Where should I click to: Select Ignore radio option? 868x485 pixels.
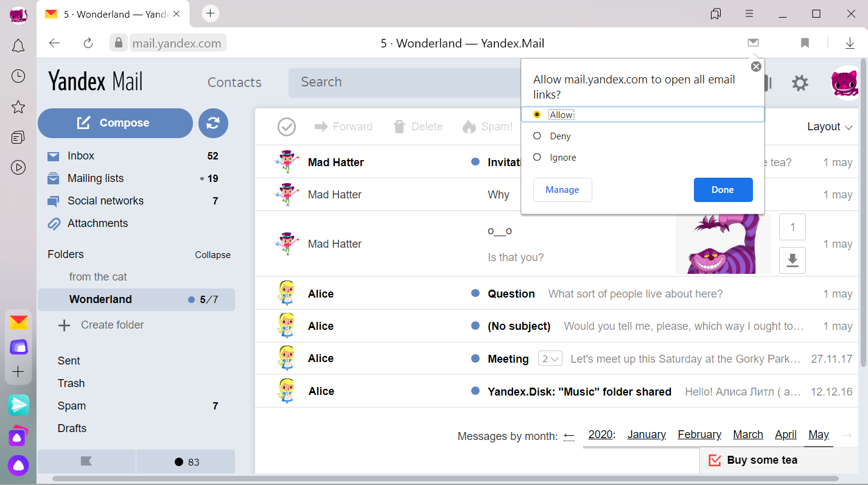537,157
